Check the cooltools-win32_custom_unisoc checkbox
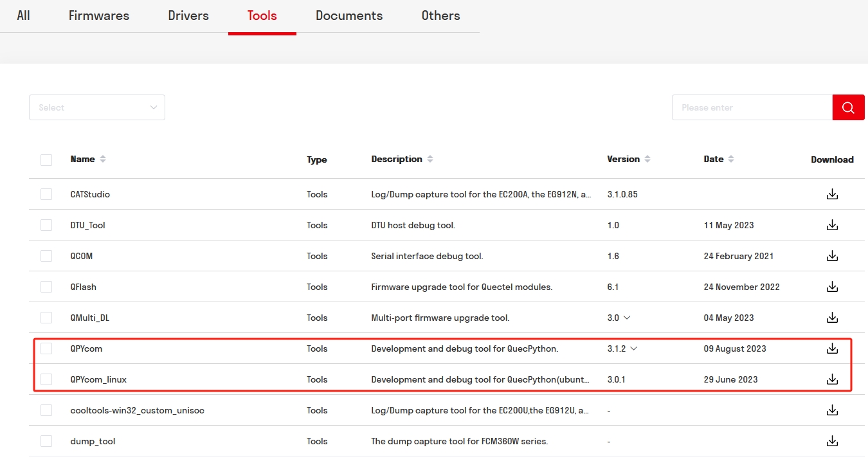Viewport: 868px width, 461px height. point(46,410)
